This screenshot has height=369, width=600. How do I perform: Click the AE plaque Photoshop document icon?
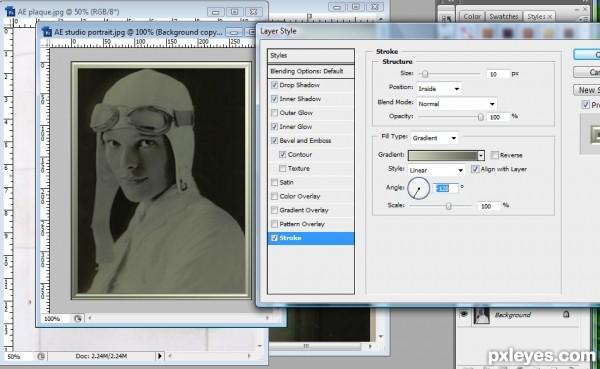coord(10,11)
